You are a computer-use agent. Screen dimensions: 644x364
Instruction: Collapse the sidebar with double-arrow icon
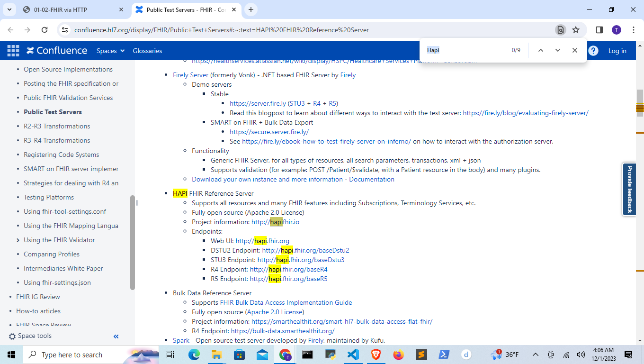[116, 337]
